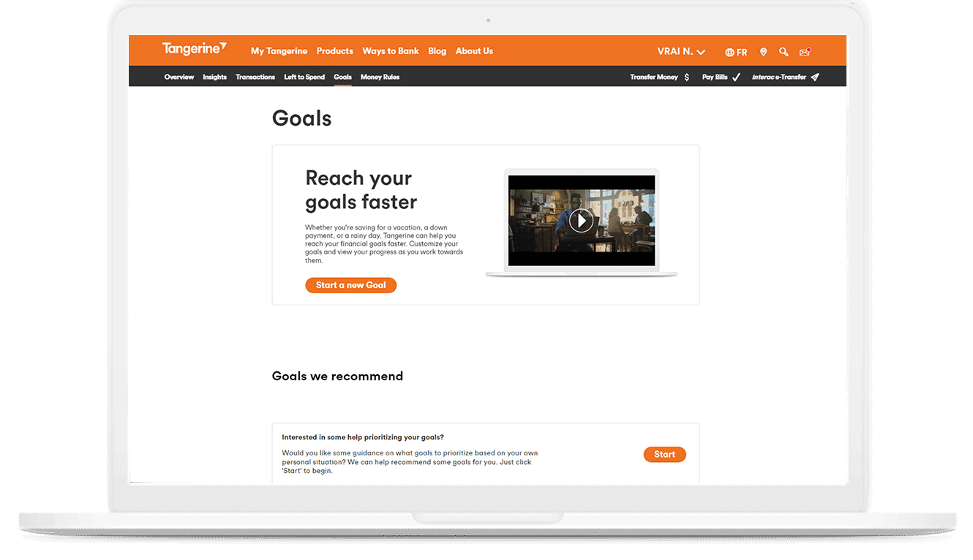The height and width of the screenshot is (560, 973).
Task: Click the 'Goals we recommend' heading
Action: pyautogui.click(x=337, y=376)
